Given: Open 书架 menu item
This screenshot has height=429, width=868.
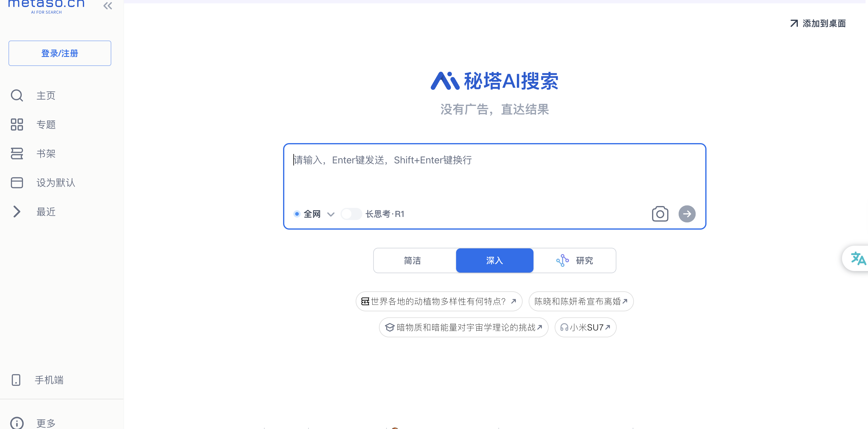Looking at the screenshot, I should point(46,154).
